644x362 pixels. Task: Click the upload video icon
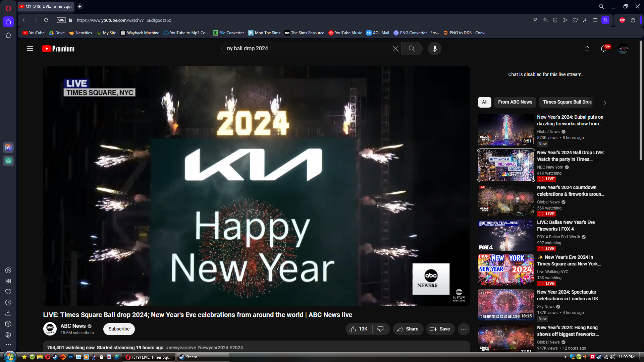click(x=587, y=49)
